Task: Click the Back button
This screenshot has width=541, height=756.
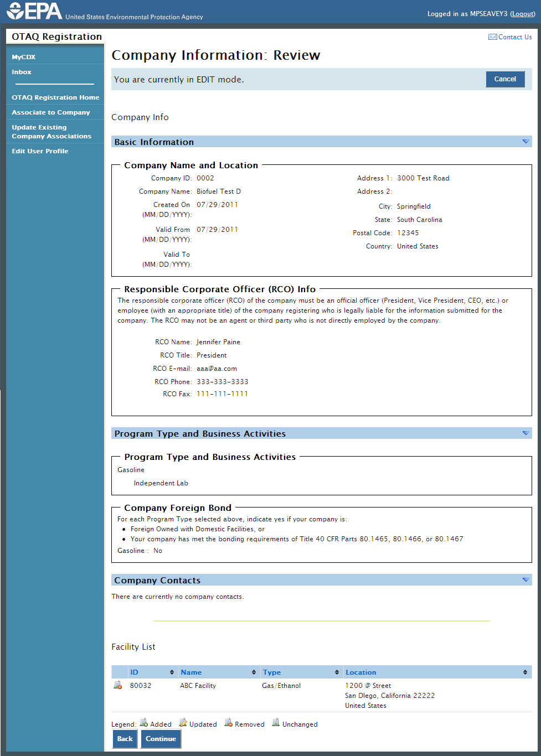Action: (x=125, y=739)
